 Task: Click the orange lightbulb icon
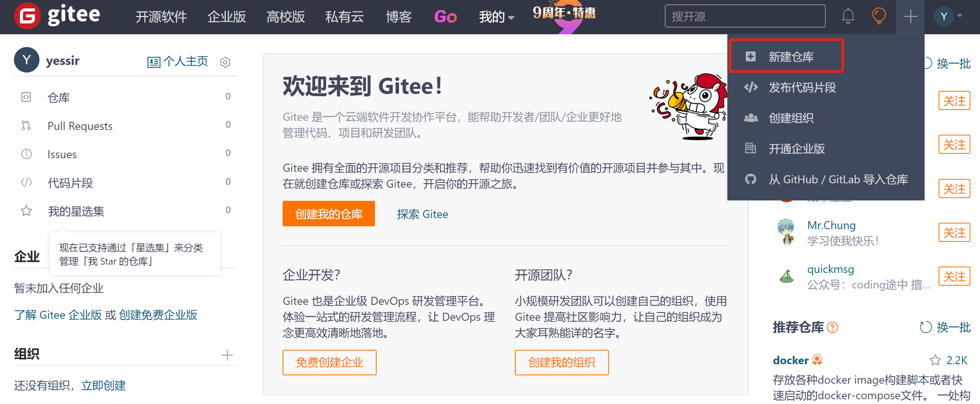click(x=879, y=16)
